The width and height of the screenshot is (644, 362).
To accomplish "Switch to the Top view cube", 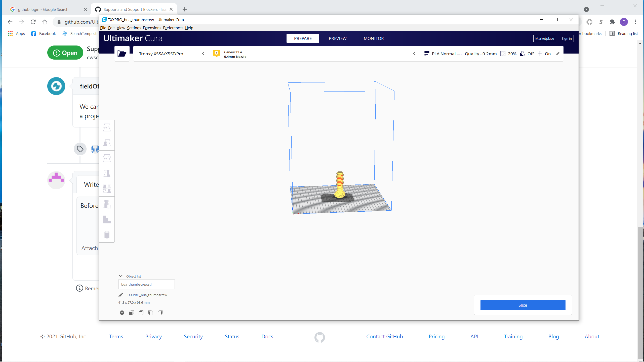I will (x=141, y=312).
